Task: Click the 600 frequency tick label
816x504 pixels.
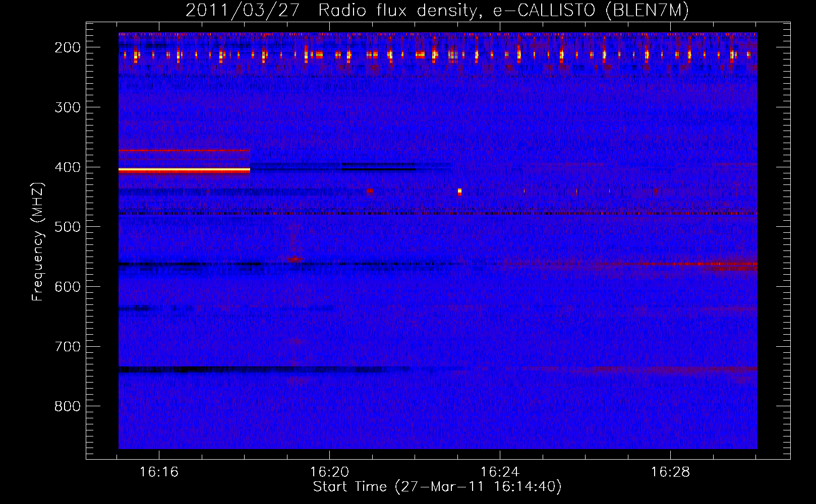Action: coord(68,287)
